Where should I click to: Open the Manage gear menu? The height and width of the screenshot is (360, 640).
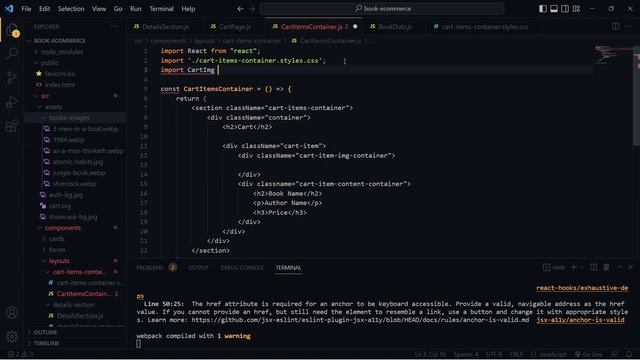[x=12, y=337]
